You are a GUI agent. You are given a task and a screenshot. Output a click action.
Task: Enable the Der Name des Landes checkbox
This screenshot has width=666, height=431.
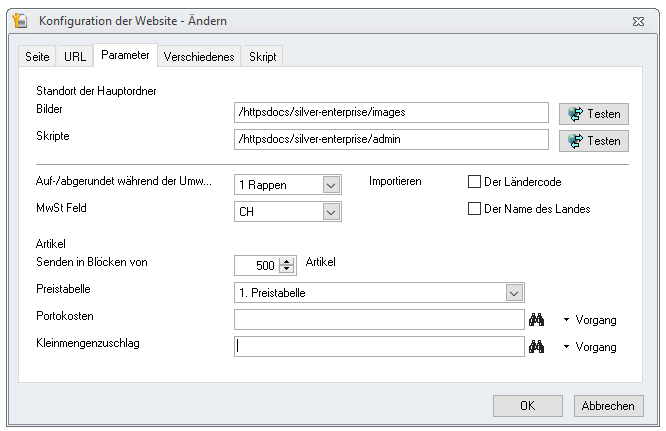[474, 208]
